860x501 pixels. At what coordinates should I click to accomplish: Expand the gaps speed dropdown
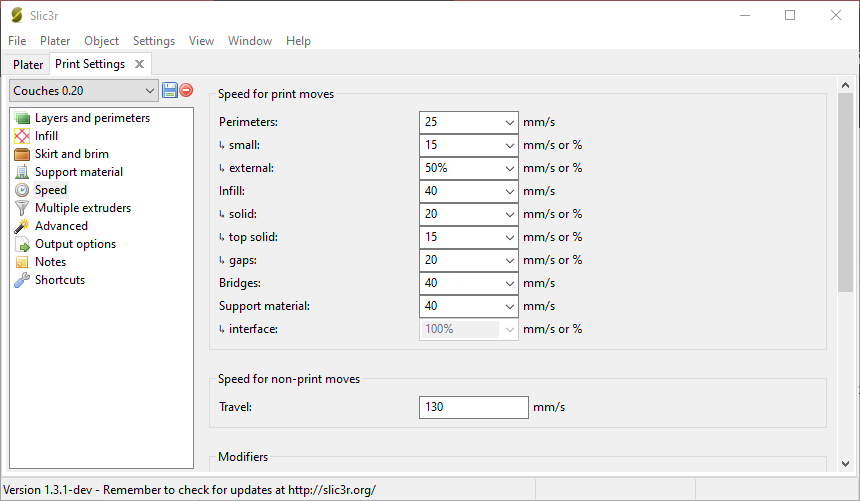point(510,261)
